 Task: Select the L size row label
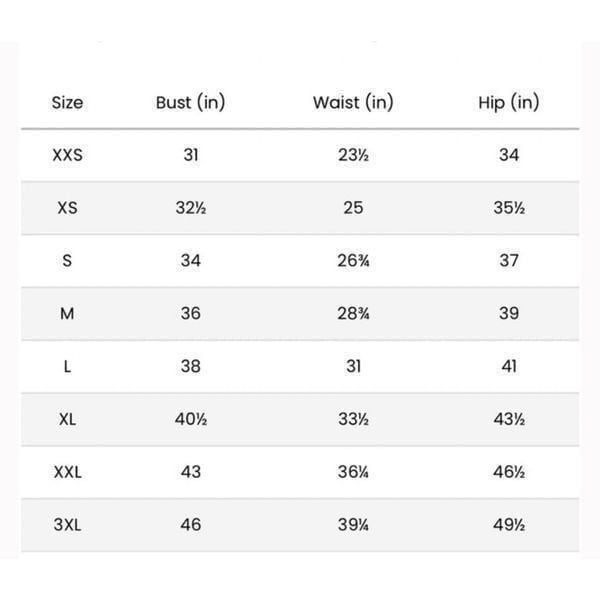67,366
